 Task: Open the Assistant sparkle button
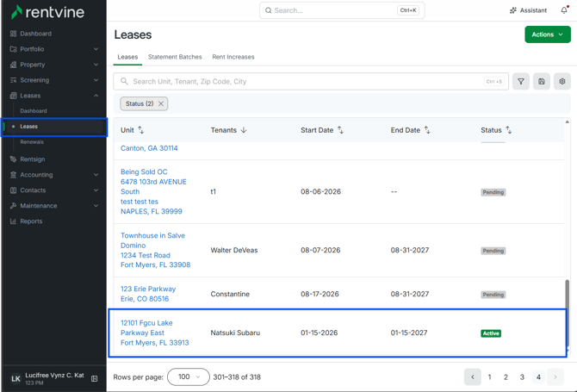coord(528,10)
